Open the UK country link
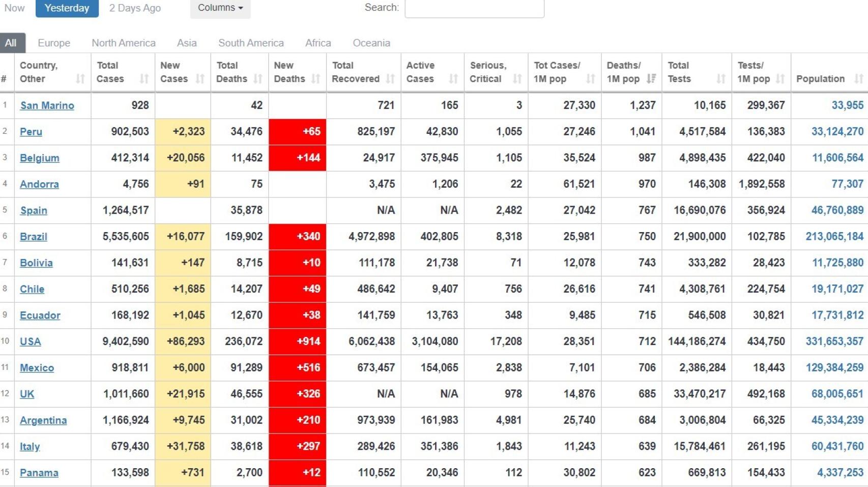Viewport: 868px width, 487px height. 27,394
